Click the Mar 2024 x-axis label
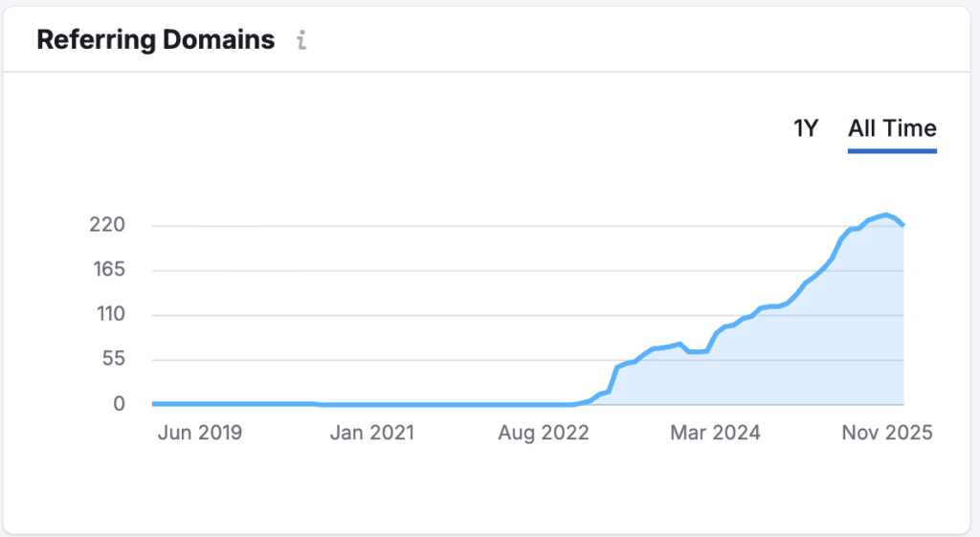This screenshot has width=980, height=537. click(x=715, y=433)
